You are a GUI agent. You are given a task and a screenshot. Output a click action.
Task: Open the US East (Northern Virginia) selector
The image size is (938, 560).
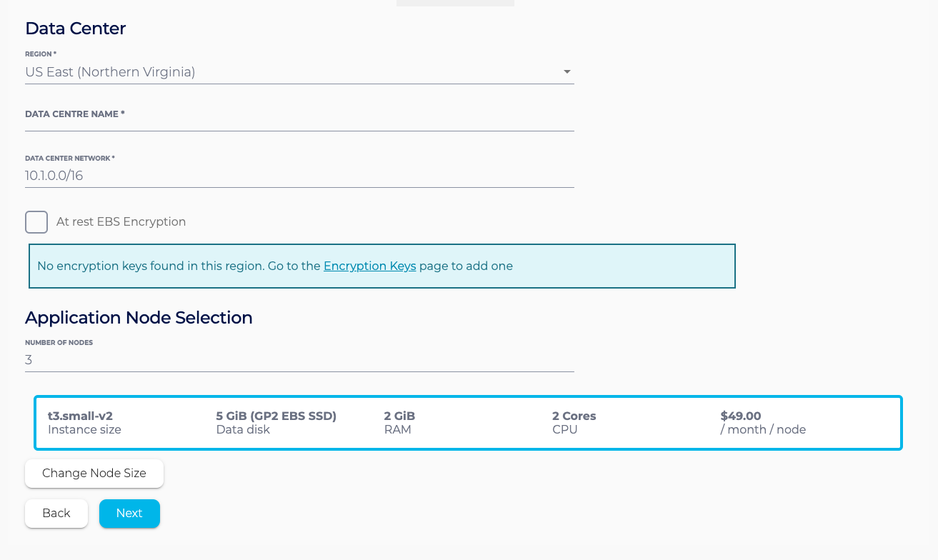[x=286, y=72]
